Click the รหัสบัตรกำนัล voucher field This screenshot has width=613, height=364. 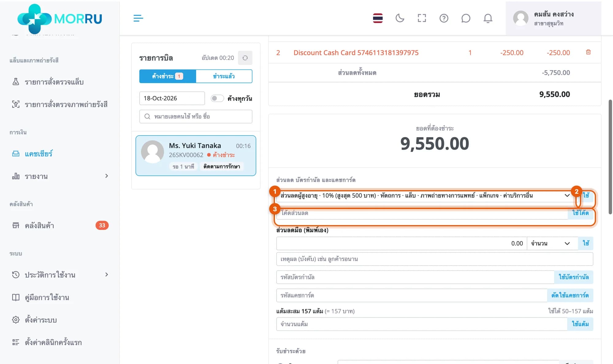[415, 277]
